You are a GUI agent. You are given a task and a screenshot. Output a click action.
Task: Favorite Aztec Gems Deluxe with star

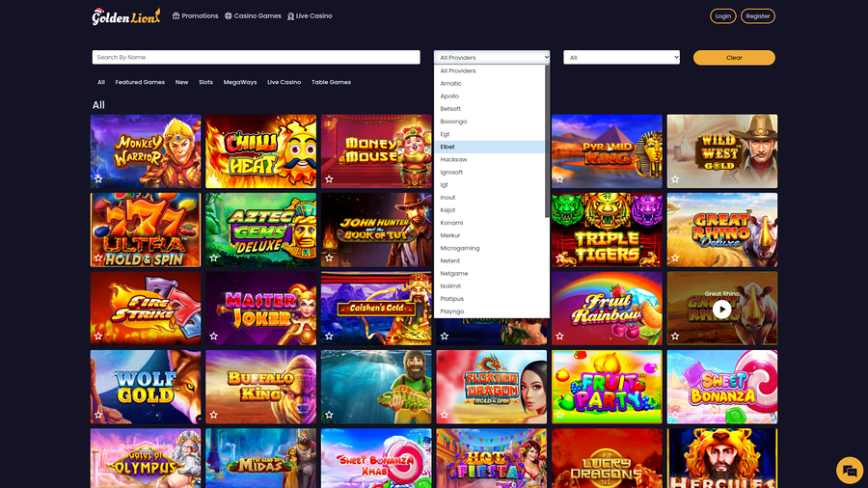point(214,258)
